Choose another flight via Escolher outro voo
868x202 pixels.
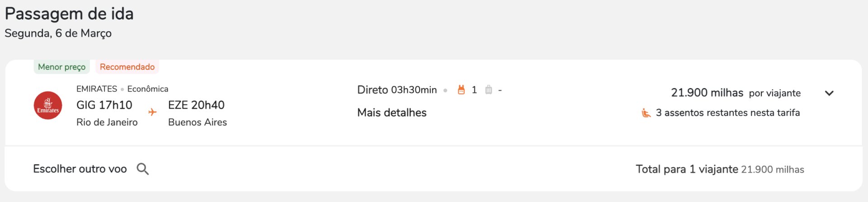[x=80, y=169]
